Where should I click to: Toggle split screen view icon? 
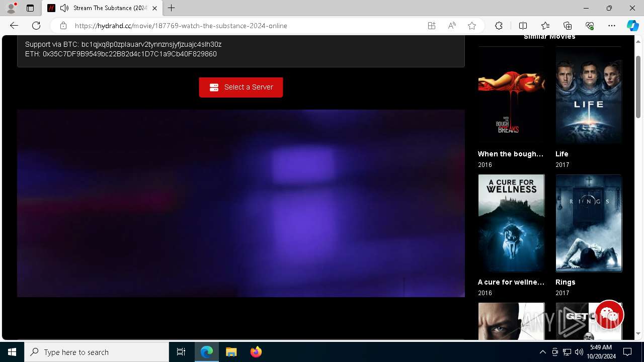[523, 26]
